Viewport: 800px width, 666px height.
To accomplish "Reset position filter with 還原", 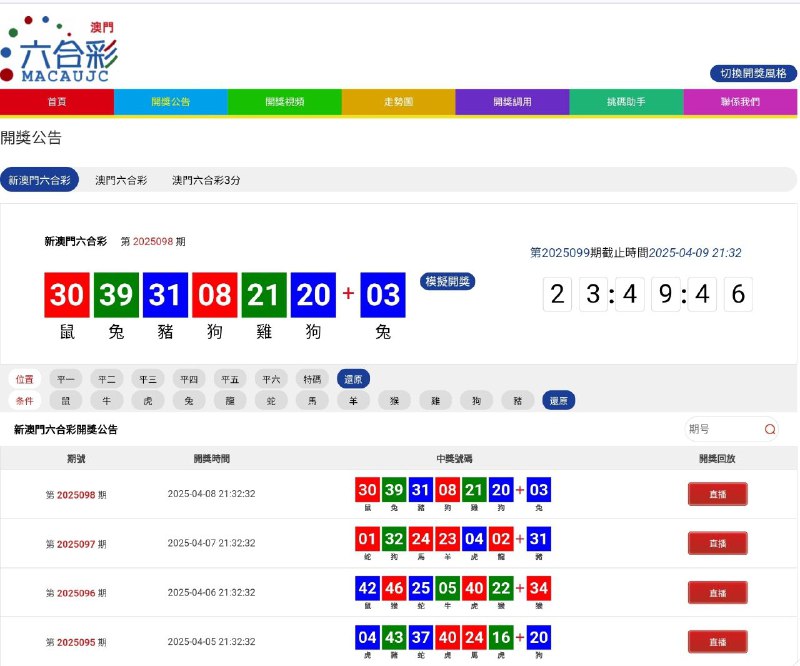I will click(x=353, y=379).
